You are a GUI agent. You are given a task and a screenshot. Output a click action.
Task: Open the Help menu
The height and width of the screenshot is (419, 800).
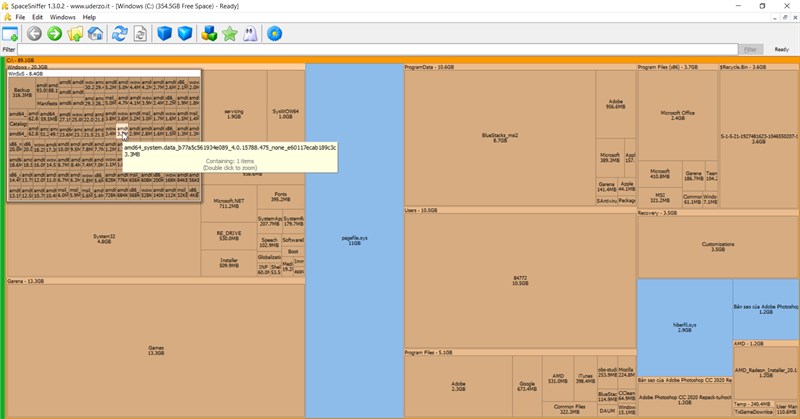[x=89, y=17]
